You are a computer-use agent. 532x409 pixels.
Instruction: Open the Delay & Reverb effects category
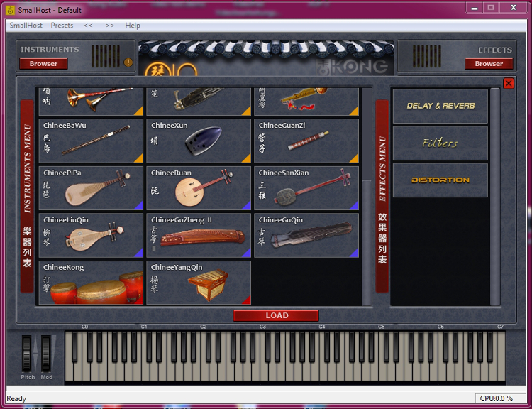(440, 106)
